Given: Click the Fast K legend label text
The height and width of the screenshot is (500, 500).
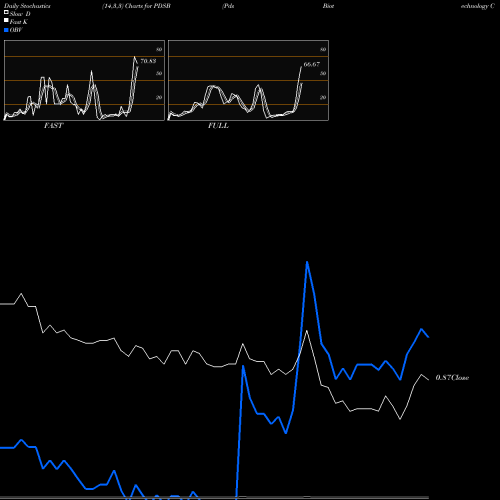Looking at the screenshot, I should 19,22.
